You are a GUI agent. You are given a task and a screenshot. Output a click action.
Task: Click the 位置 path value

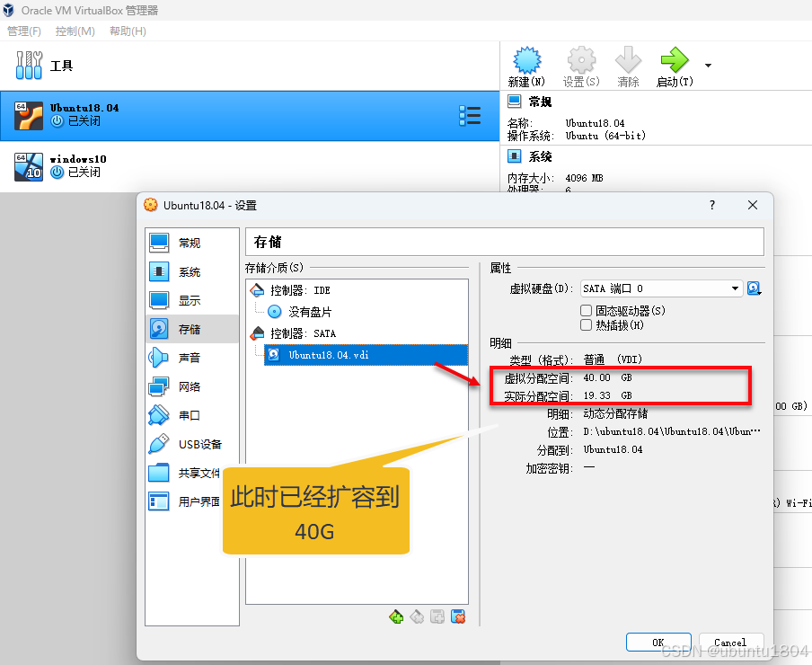(672, 431)
